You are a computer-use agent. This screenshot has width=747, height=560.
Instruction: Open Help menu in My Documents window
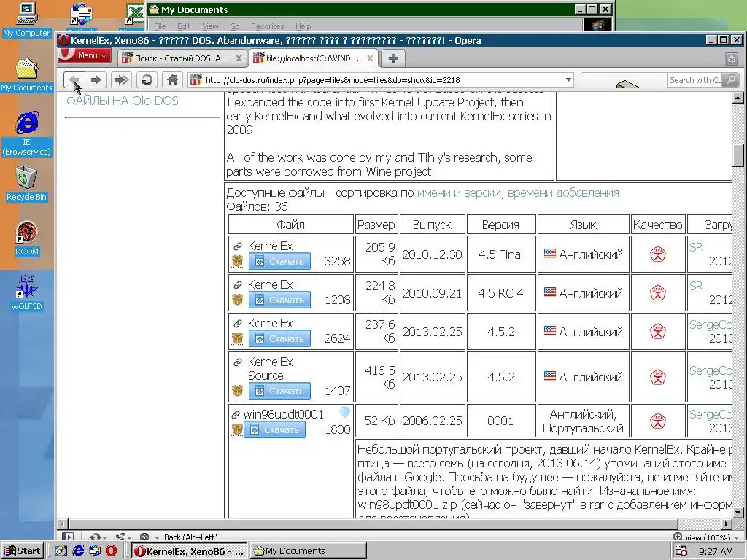303,26
